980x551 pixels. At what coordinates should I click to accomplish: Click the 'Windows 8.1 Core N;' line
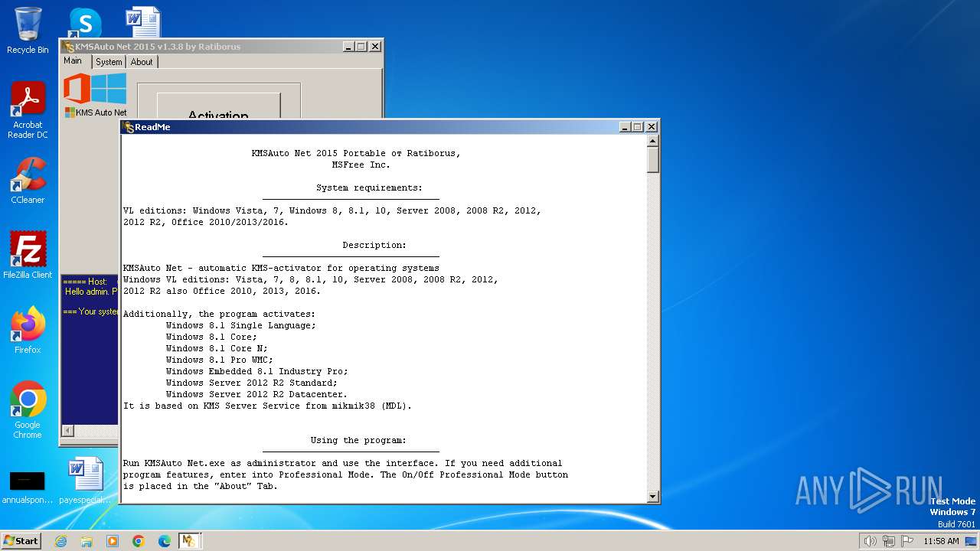[217, 348]
